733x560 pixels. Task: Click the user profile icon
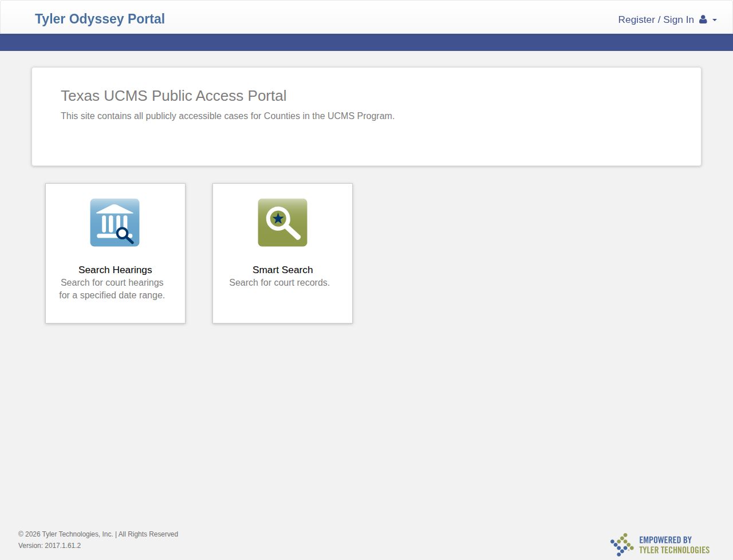(x=703, y=19)
